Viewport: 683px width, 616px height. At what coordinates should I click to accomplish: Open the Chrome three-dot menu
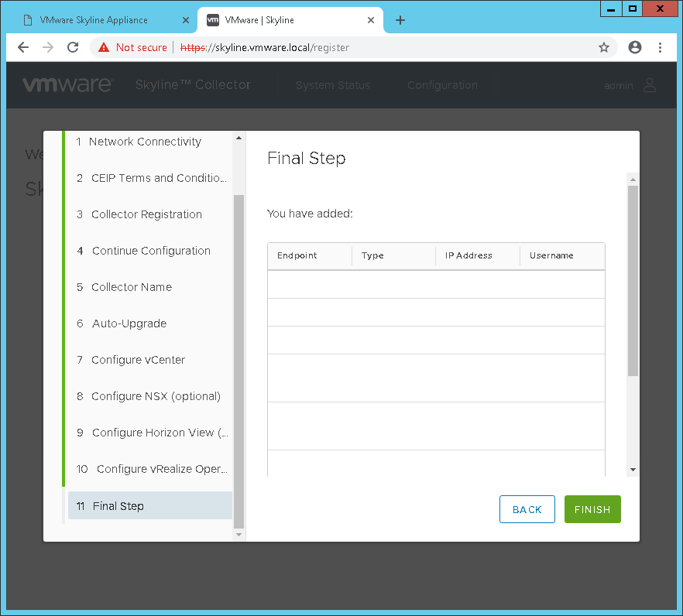click(x=660, y=47)
